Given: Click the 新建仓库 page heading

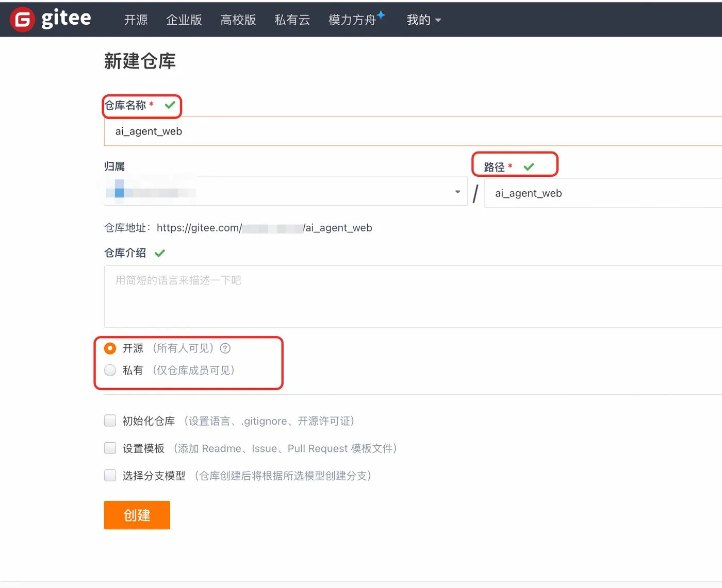Looking at the screenshot, I should point(140,61).
